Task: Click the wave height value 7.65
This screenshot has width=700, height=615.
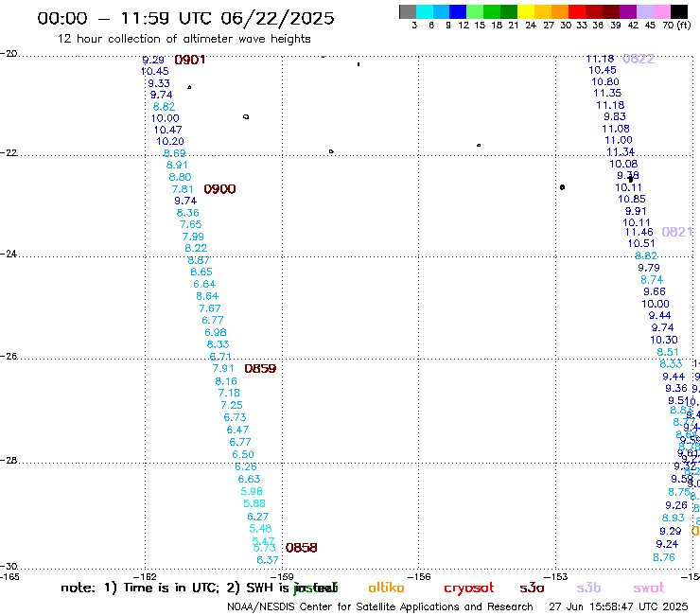Action: tap(191, 224)
